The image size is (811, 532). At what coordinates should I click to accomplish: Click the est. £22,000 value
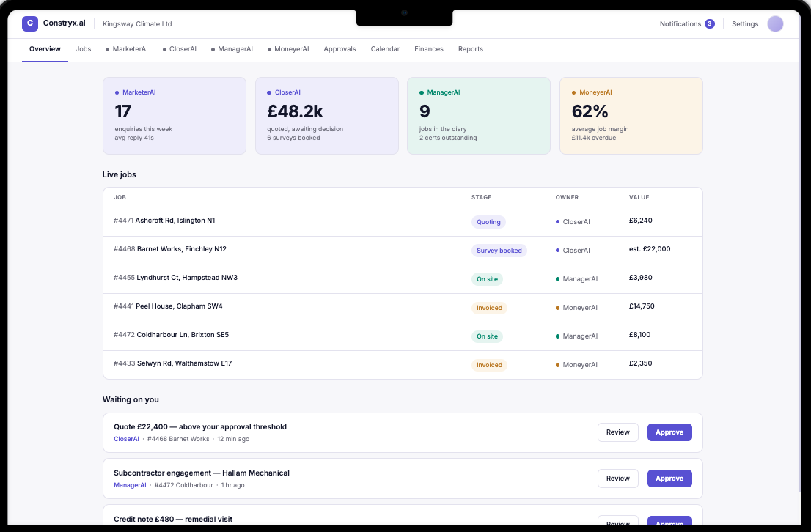tap(650, 249)
